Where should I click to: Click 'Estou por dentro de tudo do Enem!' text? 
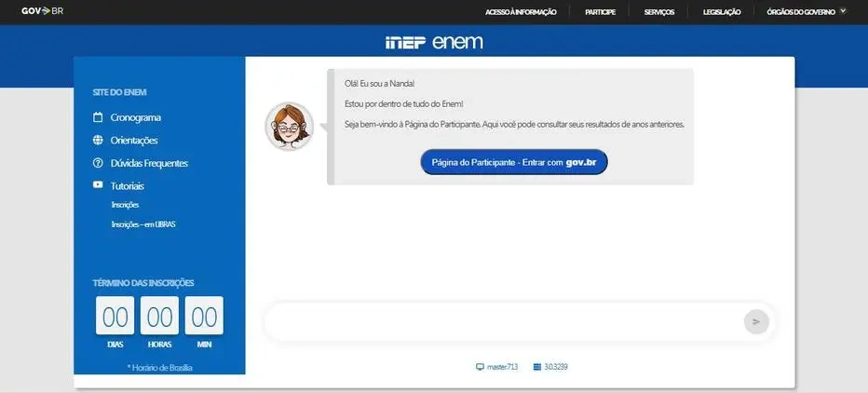[x=403, y=104]
